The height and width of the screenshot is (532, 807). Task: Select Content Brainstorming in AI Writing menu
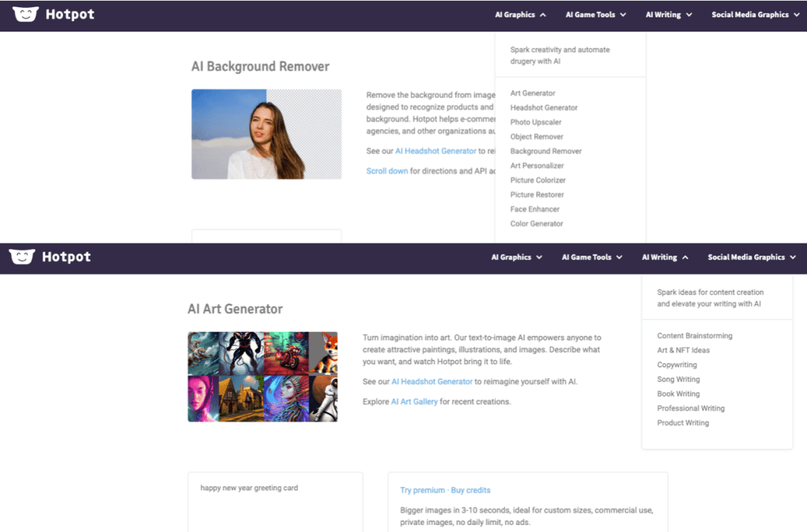(694, 336)
